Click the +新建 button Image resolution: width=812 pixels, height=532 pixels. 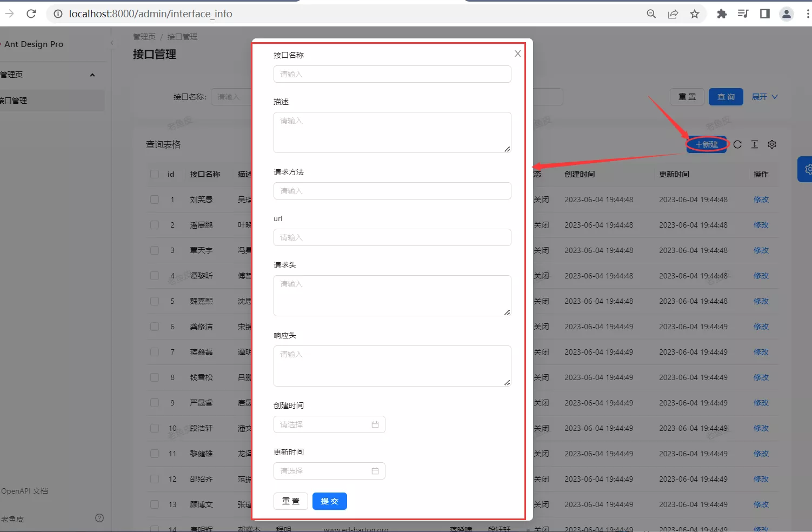(707, 144)
